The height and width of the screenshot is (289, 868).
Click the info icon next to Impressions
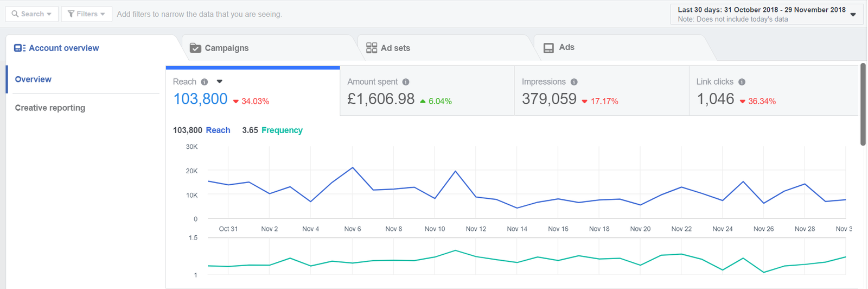(x=574, y=82)
